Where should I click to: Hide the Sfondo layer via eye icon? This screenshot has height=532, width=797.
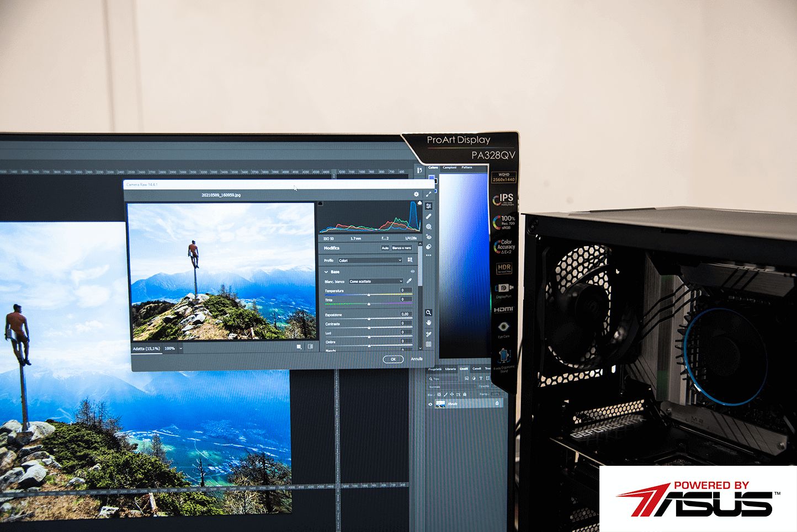tap(431, 404)
